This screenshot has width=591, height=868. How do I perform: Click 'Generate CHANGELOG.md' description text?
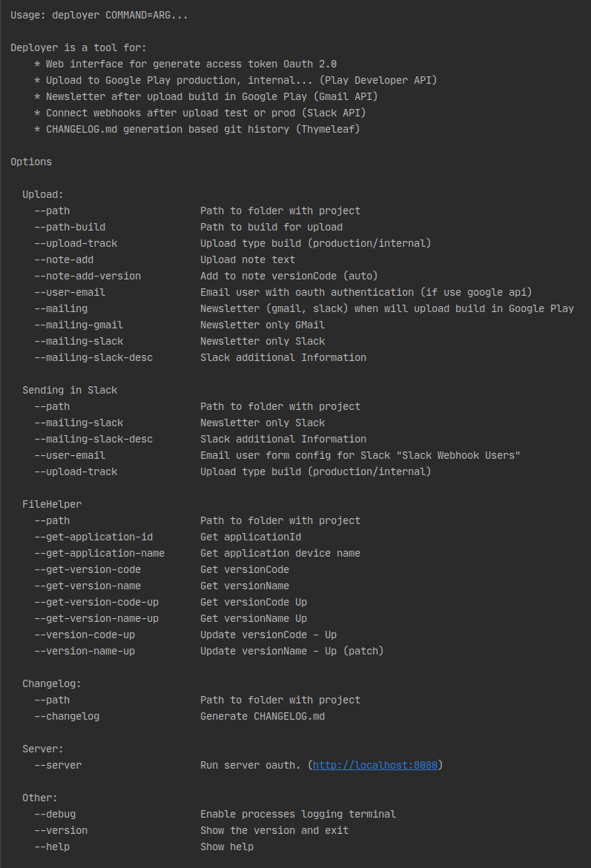click(x=263, y=716)
